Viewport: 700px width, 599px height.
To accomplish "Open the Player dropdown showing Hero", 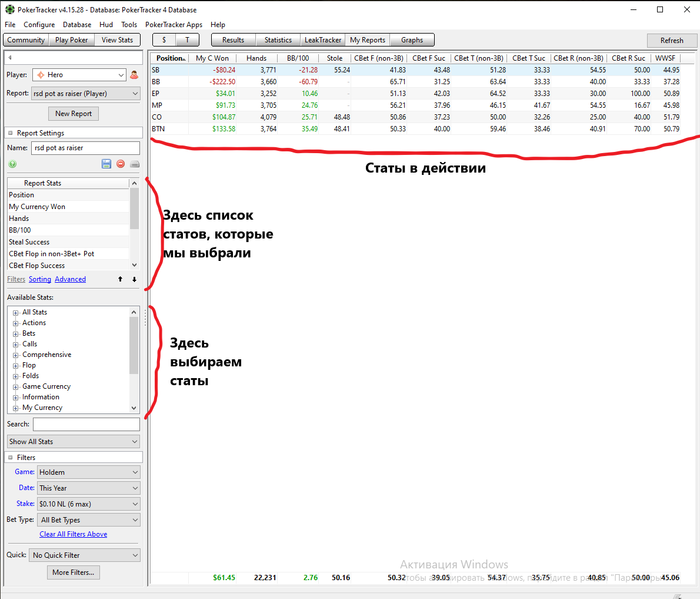I will click(x=79, y=75).
